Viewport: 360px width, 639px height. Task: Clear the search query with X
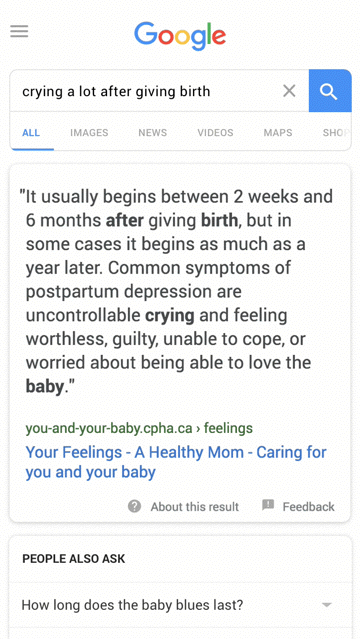pos(289,91)
